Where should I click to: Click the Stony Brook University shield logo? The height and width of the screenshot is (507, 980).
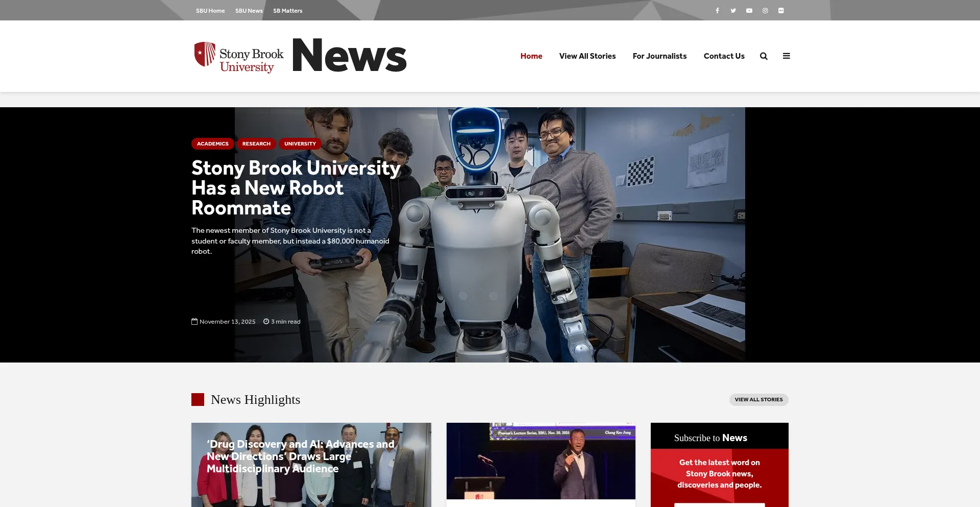click(205, 54)
